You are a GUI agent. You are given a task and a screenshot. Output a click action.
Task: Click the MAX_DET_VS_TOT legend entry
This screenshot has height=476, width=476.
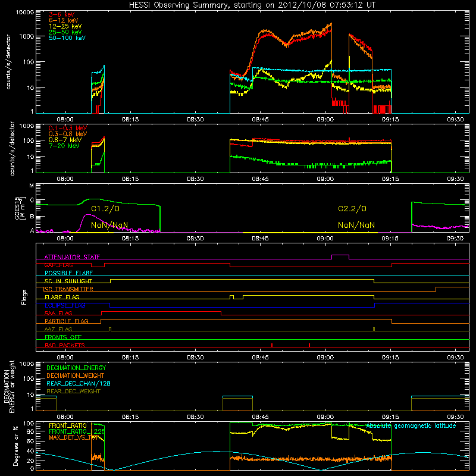[74, 437]
